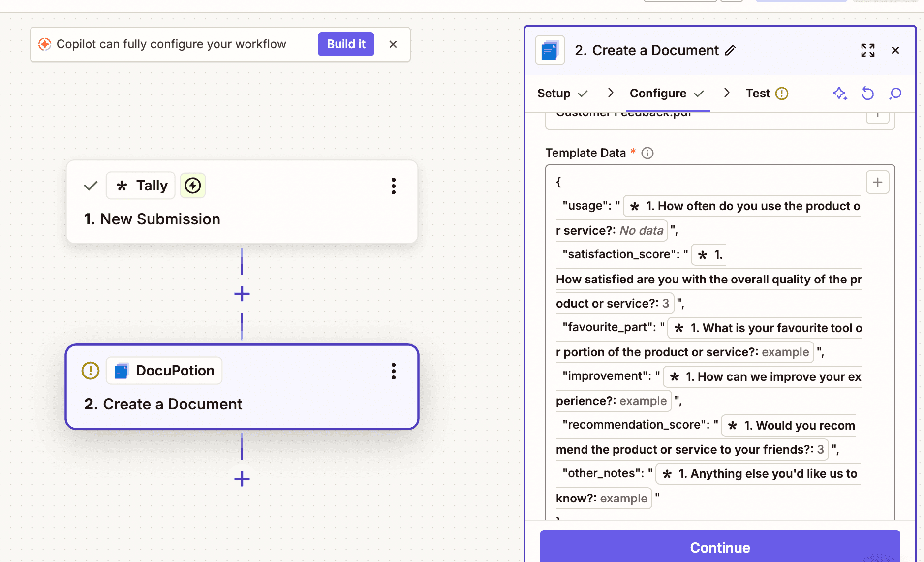Screen dimensions: 924x562
Task: Click the DocuPotion app badge
Action: click(164, 371)
